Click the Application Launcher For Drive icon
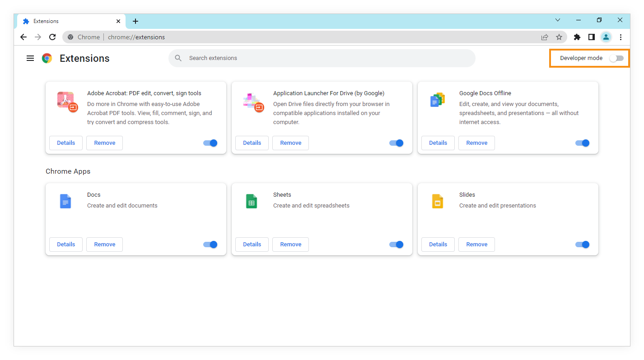 253,102
